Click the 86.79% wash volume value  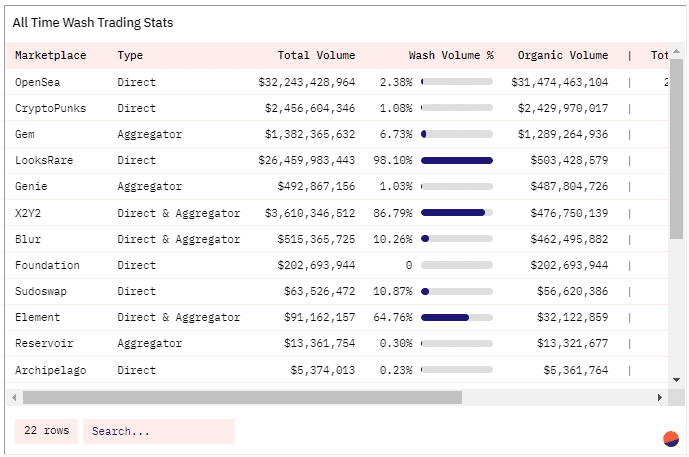click(393, 213)
